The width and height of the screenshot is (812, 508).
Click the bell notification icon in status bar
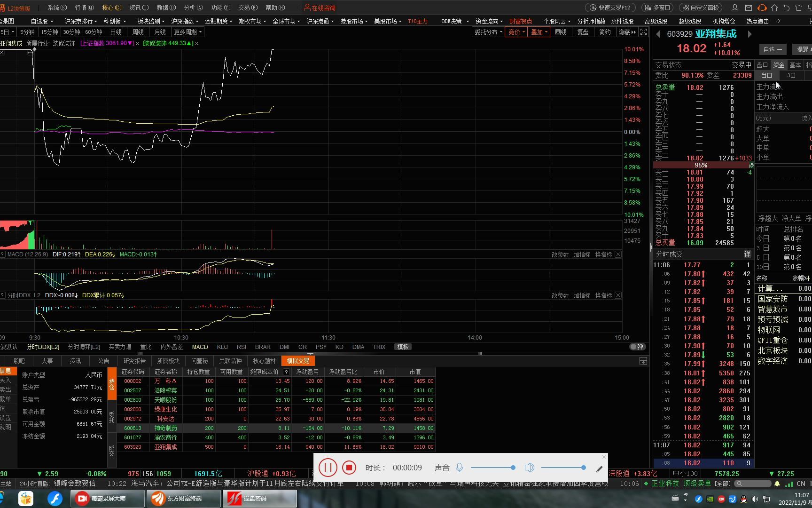(x=777, y=484)
